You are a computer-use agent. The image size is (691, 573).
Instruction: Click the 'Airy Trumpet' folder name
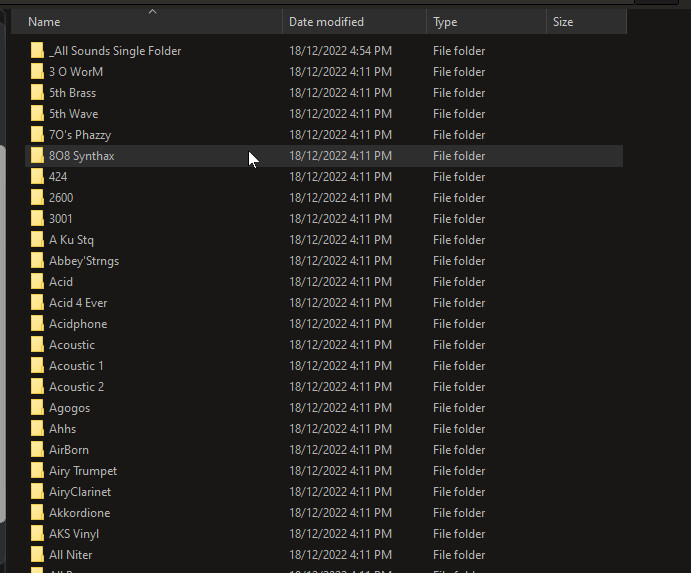83,472
